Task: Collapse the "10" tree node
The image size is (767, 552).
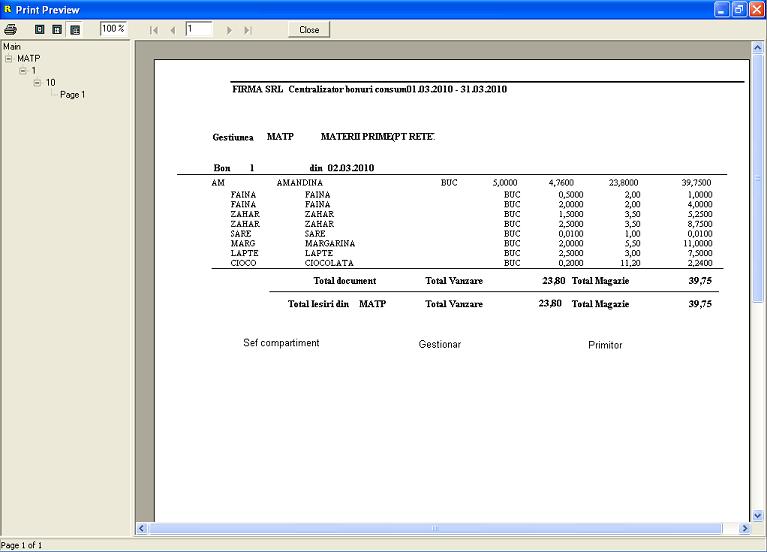Action: [37, 83]
